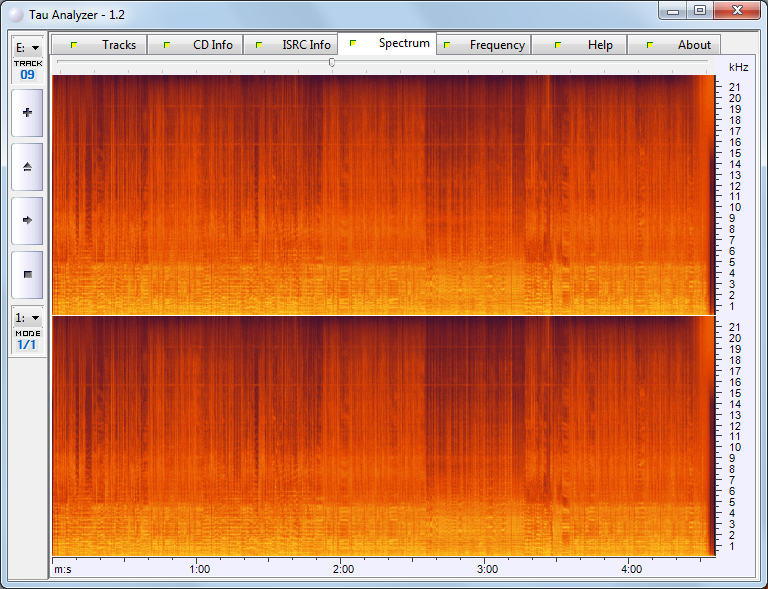Click the yellow marker on About tab

pyautogui.click(x=650, y=45)
